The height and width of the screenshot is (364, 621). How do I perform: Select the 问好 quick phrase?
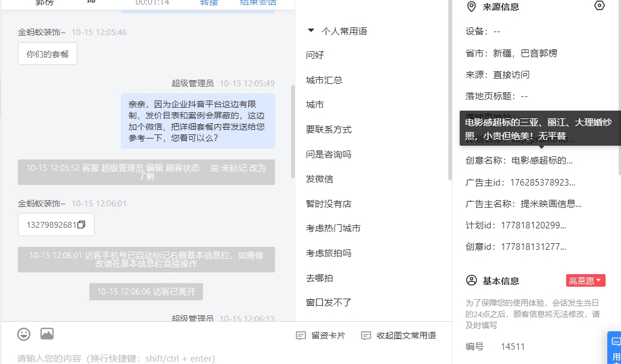point(315,55)
